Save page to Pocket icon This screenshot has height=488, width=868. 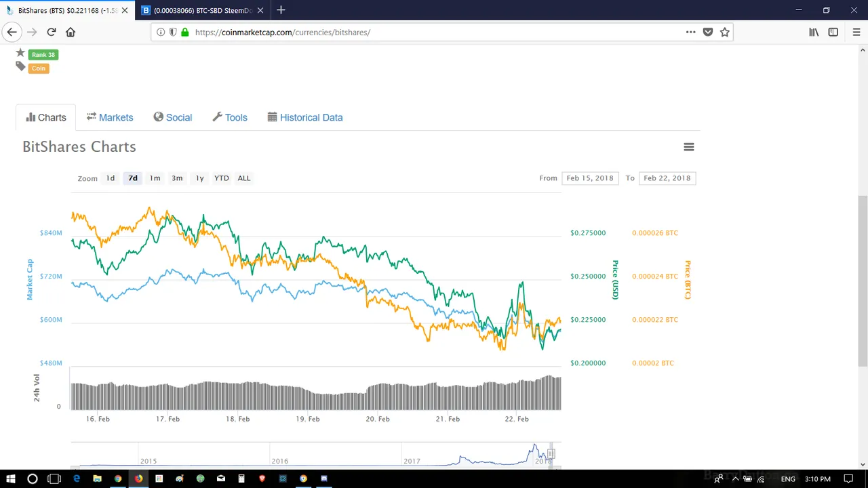tap(708, 32)
